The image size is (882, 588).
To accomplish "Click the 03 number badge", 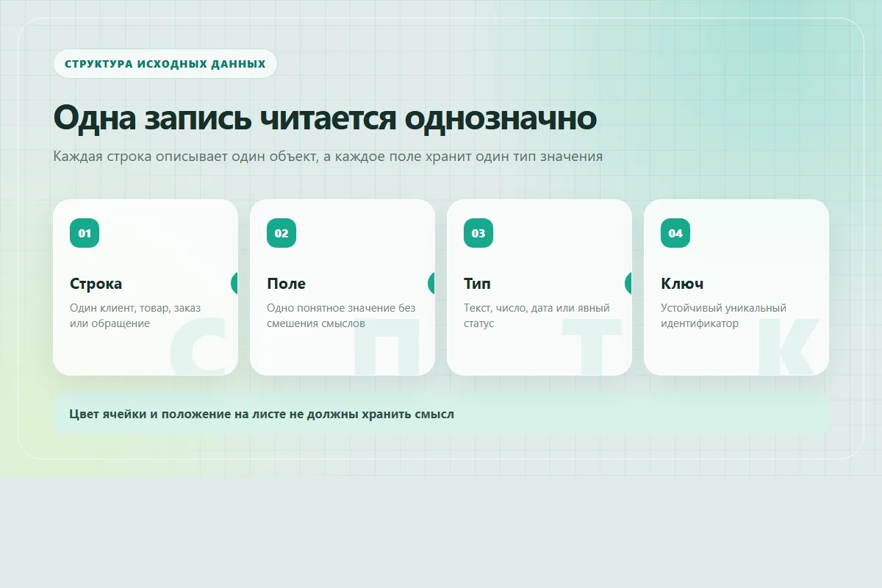I will click(478, 233).
